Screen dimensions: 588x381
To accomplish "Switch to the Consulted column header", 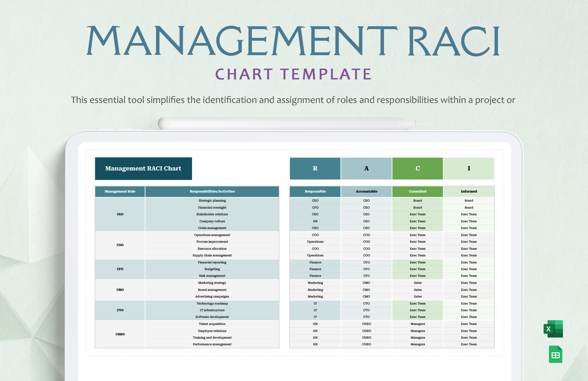I will [418, 192].
